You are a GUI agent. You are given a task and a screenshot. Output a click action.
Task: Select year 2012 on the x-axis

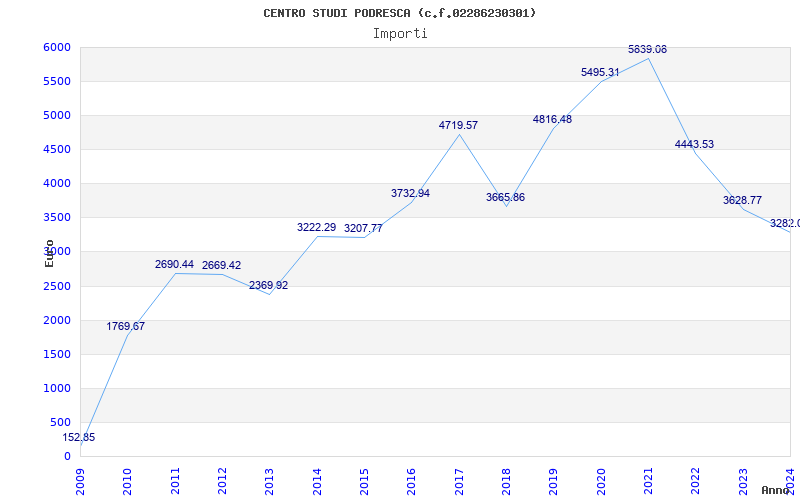[x=222, y=481]
